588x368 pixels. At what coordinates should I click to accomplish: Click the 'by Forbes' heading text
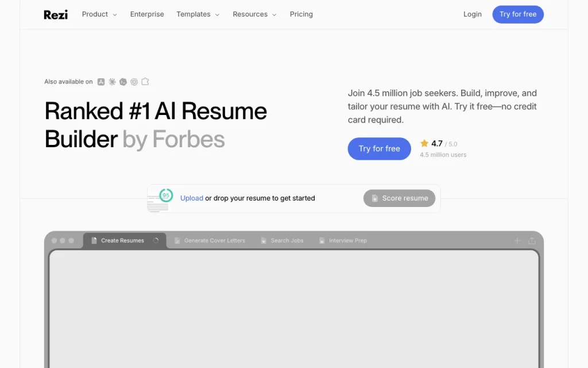click(x=173, y=139)
